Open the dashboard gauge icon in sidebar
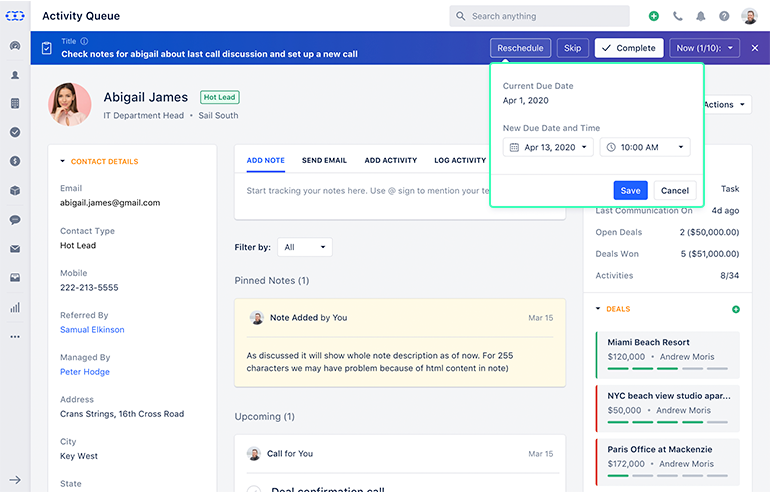Screen dimensions: 770x492 [15, 46]
